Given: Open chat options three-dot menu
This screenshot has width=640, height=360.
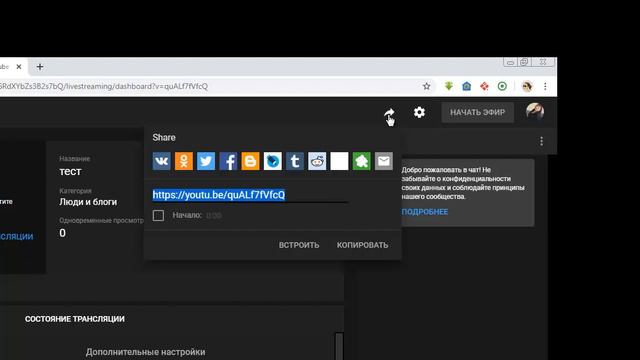Looking at the screenshot, I should (541, 141).
